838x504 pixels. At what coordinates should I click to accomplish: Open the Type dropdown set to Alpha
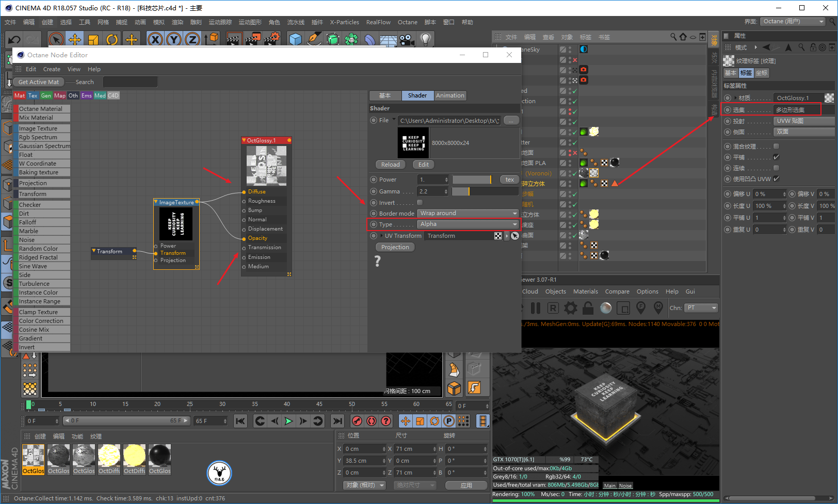tap(468, 224)
